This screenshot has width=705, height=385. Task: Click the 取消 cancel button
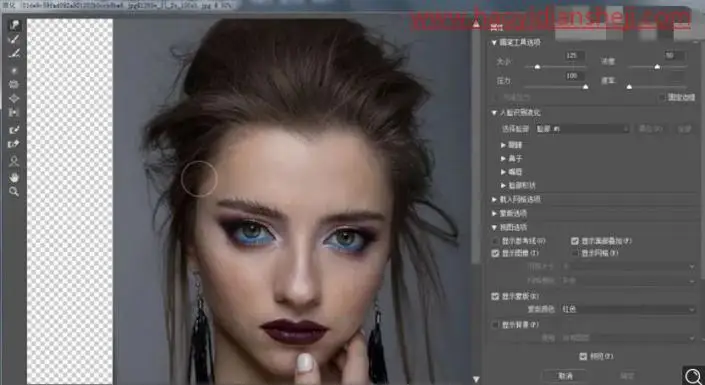click(x=566, y=376)
